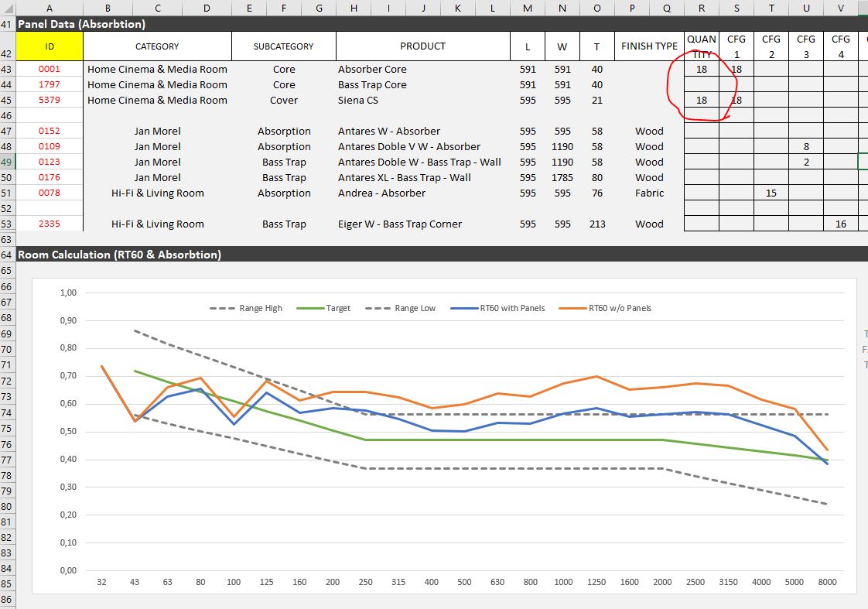This screenshot has width=868, height=609.
Task: Click the SUBCATEGORY header cell
Action: 283,46
